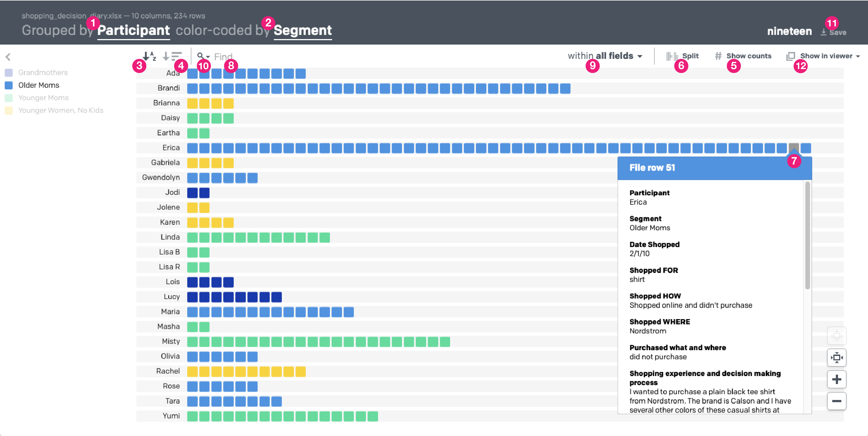This screenshot has height=436, width=868.
Task: Zoom out with the minus button
Action: (x=836, y=401)
